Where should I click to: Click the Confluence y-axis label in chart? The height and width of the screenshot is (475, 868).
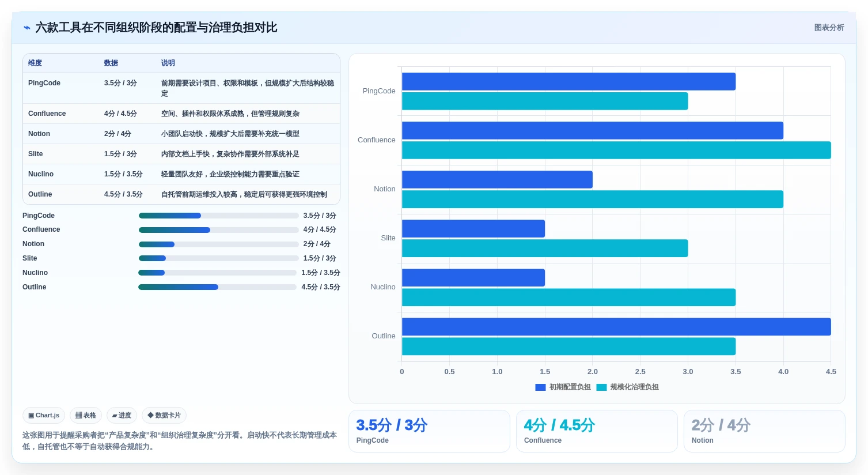(x=376, y=140)
